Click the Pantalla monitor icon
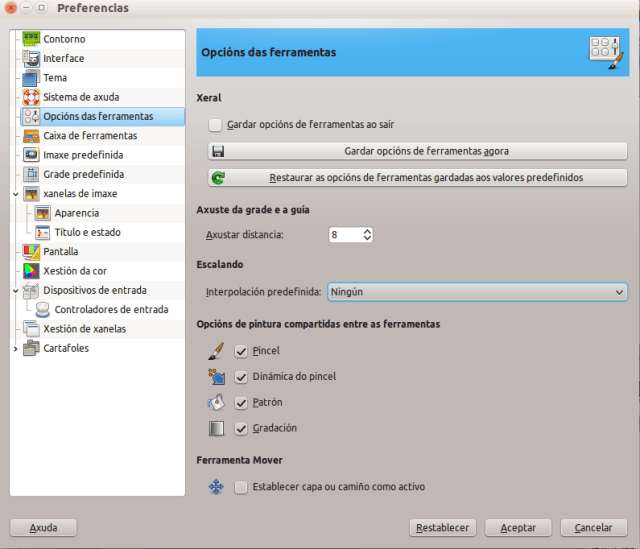 click(x=31, y=251)
